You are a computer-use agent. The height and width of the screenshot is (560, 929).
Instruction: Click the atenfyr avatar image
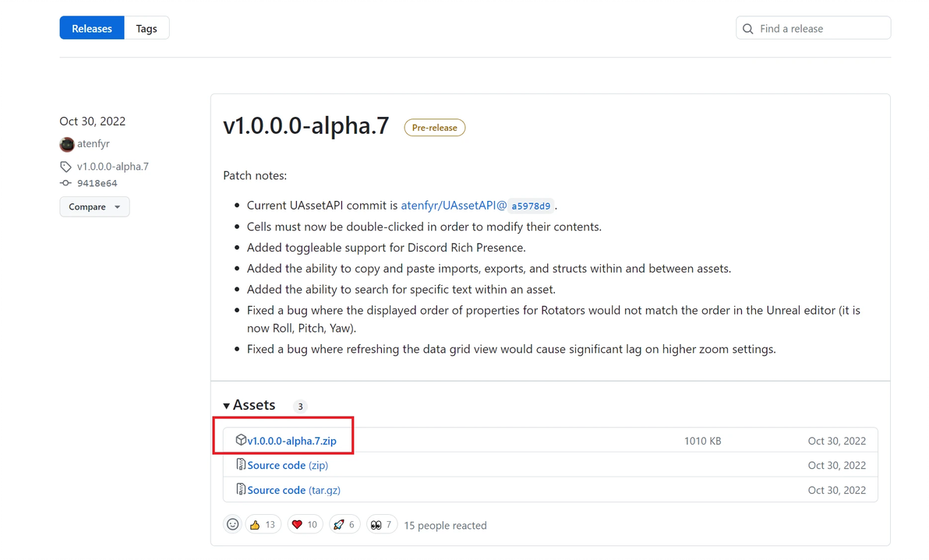[x=67, y=144]
